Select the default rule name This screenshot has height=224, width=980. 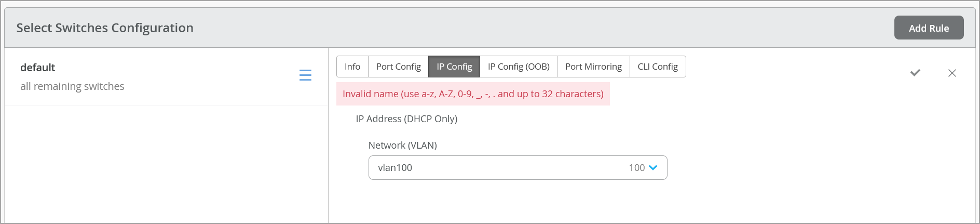tap(37, 68)
